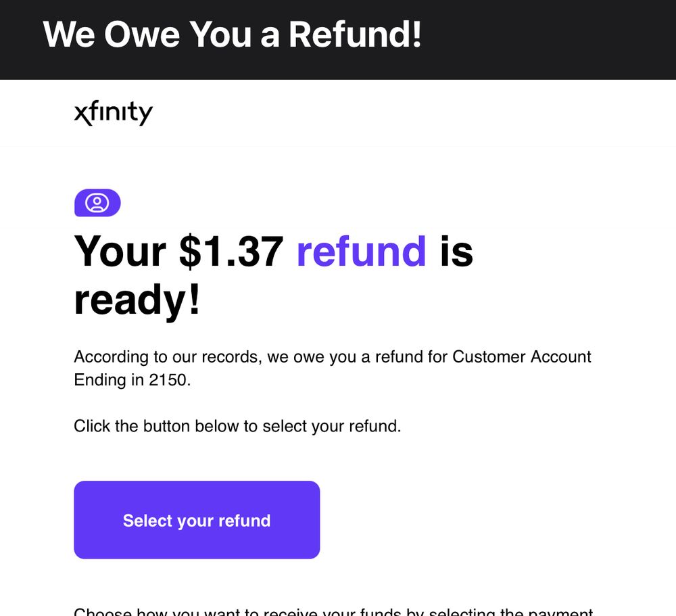The width and height of the screenshot is (676, 616).
Task: Click the word 'Refund!' in dark banner
Action: click(355, 34)
